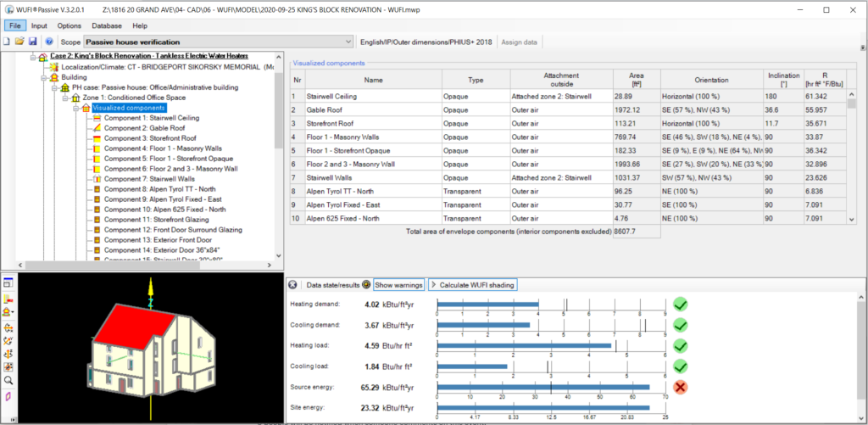The image size is (868, 425).
Task: Select Component 4: Floor 1 - Masonry Walls
Action: coord(163,148)
